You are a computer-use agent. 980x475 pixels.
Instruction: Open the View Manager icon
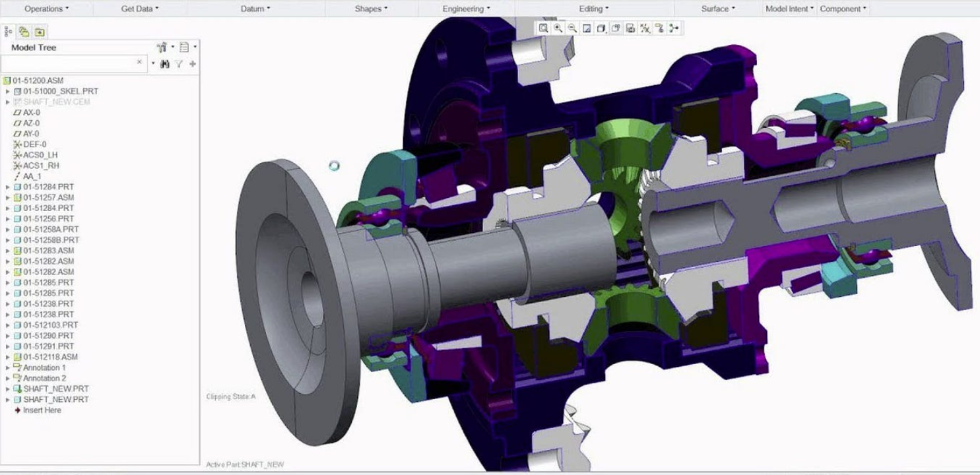630,28
